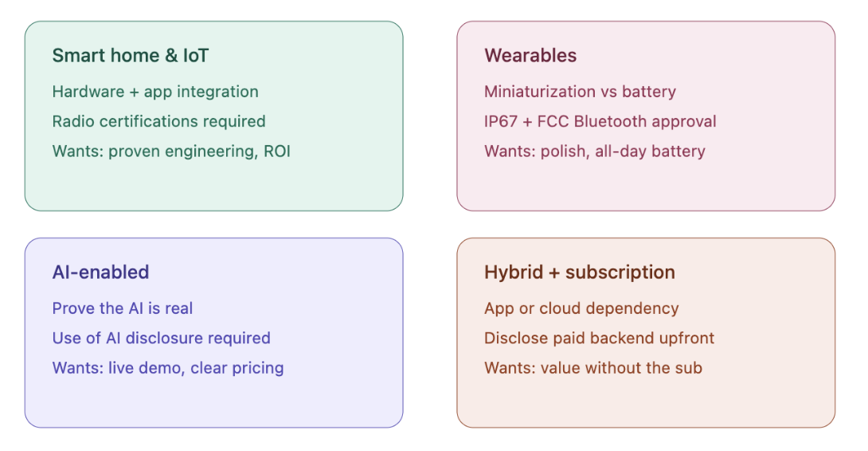Select App or cloud dependency line
This screenshot has height=451, width=868.
pos(581,308)
